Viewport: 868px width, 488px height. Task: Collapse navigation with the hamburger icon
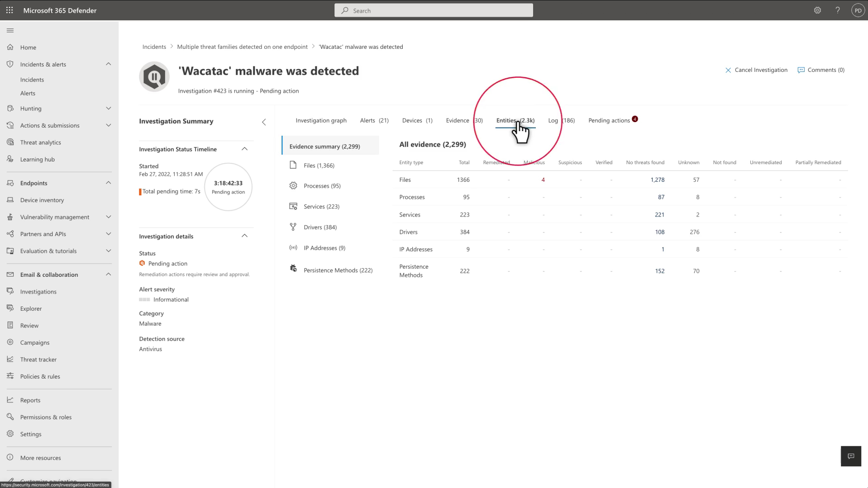(x=10, y=30)
